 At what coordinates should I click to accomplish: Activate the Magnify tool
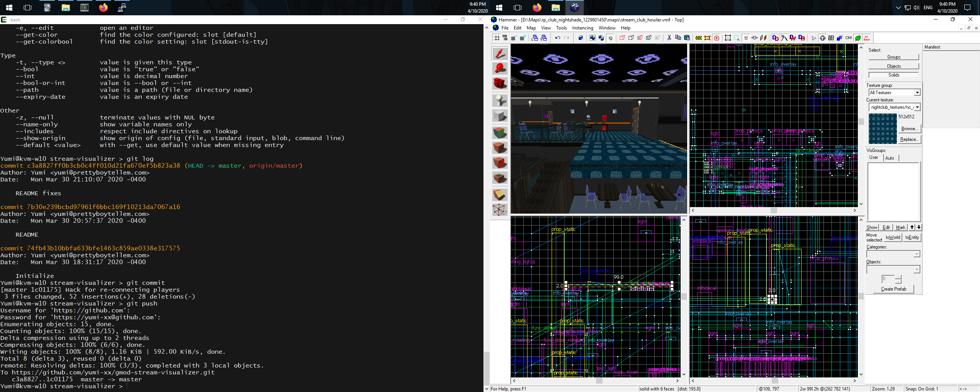click(x=500, y=69)
